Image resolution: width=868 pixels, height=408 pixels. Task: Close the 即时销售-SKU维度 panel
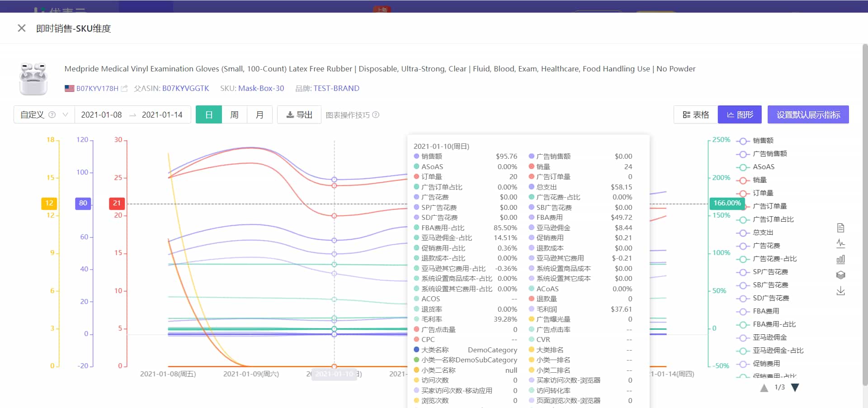[x=21, y=28]
